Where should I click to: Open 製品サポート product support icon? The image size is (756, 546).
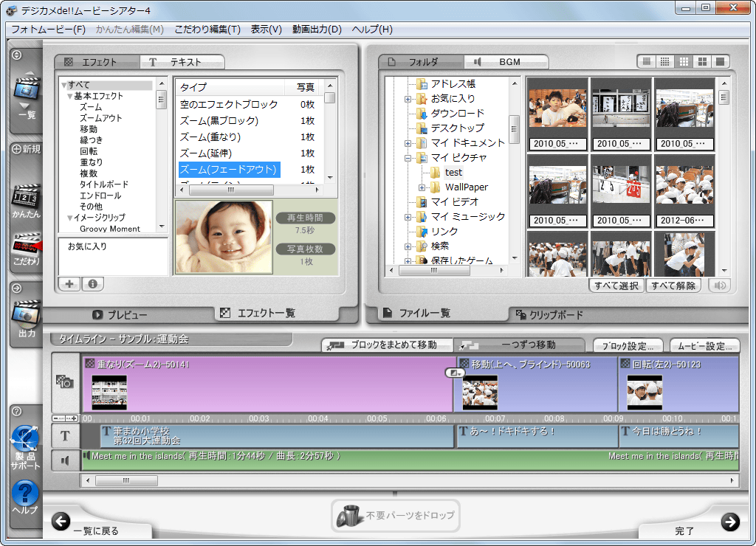tap(26, 444)
